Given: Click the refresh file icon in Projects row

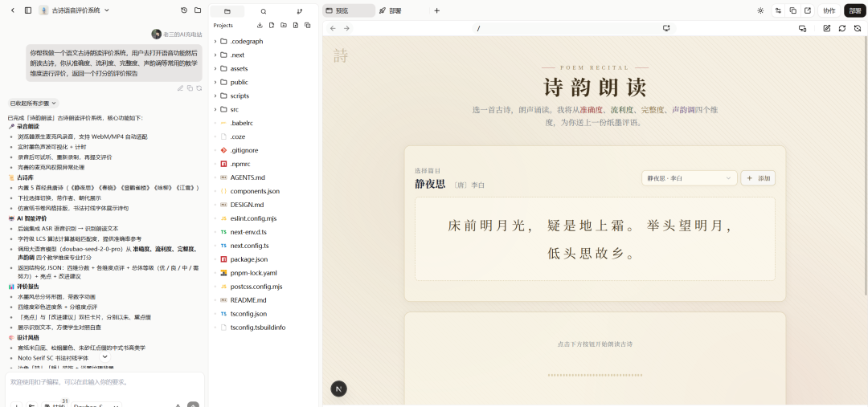Looking at the screenshot, I should point(272,26).
